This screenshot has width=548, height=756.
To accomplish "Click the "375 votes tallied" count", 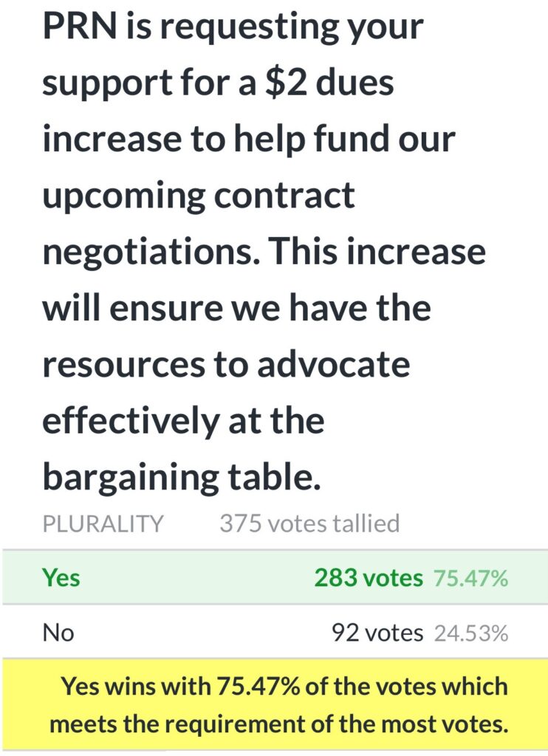I will pos(309,523).
